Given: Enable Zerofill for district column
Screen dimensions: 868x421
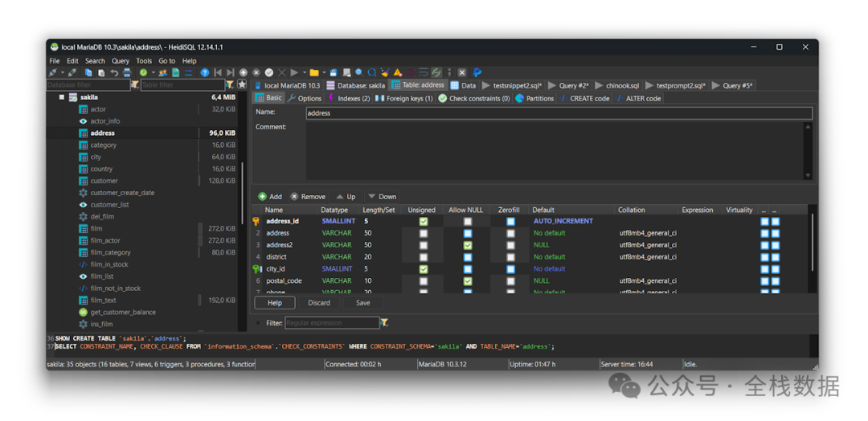Looking at the screenshot, I should [510, 257].
